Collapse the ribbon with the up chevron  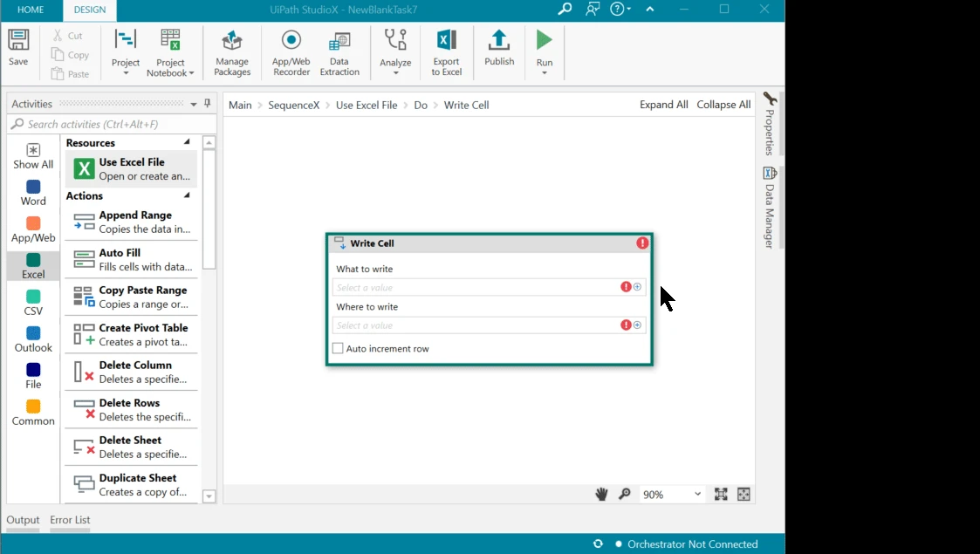650,9
